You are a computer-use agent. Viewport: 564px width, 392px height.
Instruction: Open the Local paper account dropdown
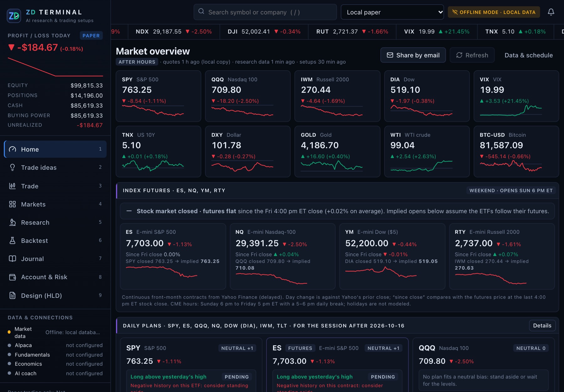(x=392, y=12)
